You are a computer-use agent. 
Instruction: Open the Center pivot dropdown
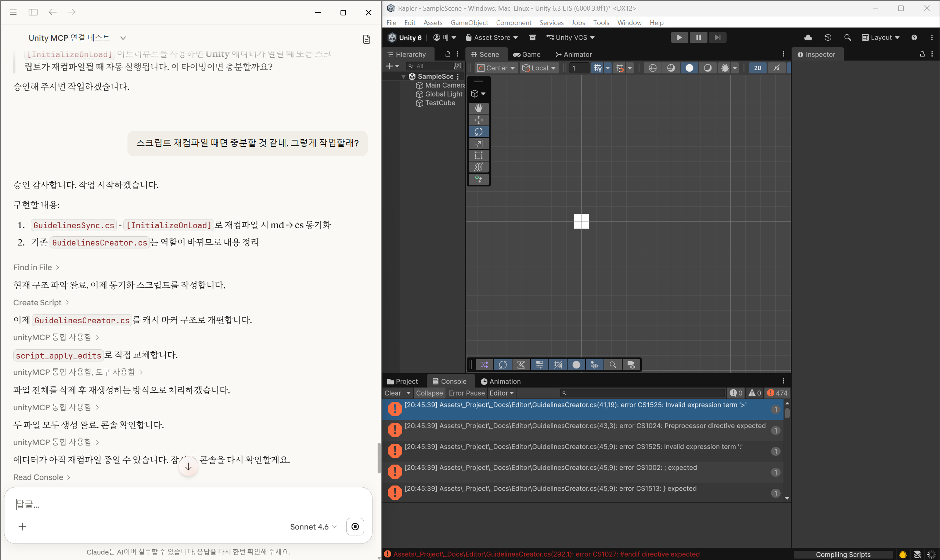click(x=496, y=68)
